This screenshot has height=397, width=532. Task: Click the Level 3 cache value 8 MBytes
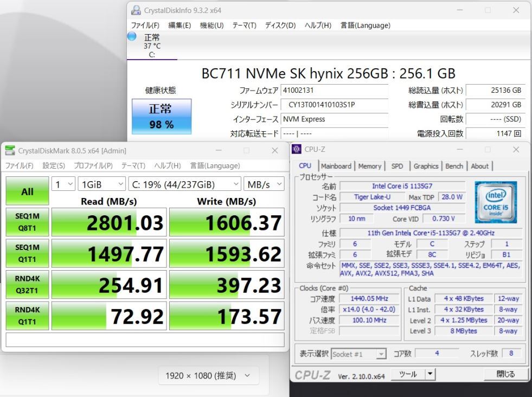[x=464, y=331]
